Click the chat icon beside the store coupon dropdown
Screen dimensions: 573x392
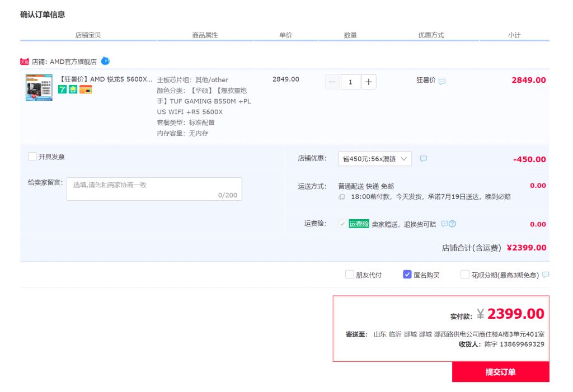coord(424,158)
